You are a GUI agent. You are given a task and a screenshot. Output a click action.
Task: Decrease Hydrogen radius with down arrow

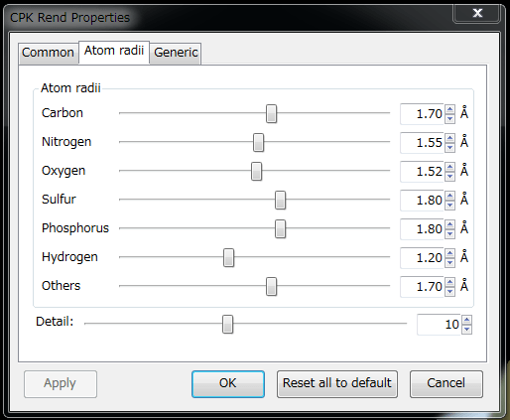(449, 262)
